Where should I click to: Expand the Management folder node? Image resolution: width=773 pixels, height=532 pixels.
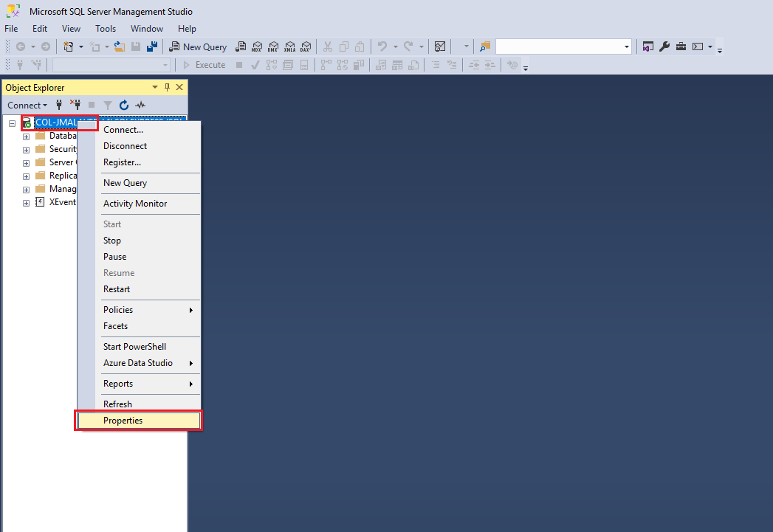pyautogui.click(x=26, y=190)
